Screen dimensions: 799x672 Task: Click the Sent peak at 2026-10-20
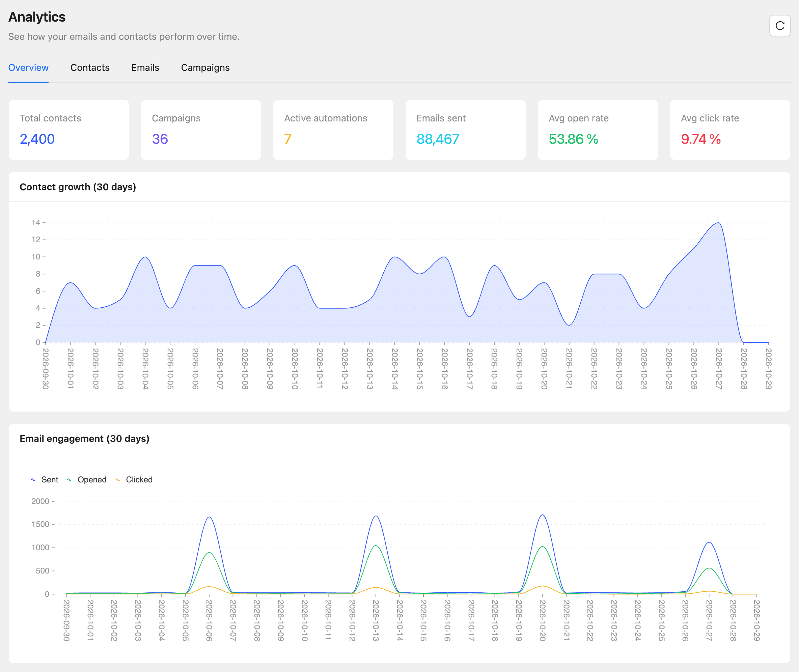click(x=542, y=515)
